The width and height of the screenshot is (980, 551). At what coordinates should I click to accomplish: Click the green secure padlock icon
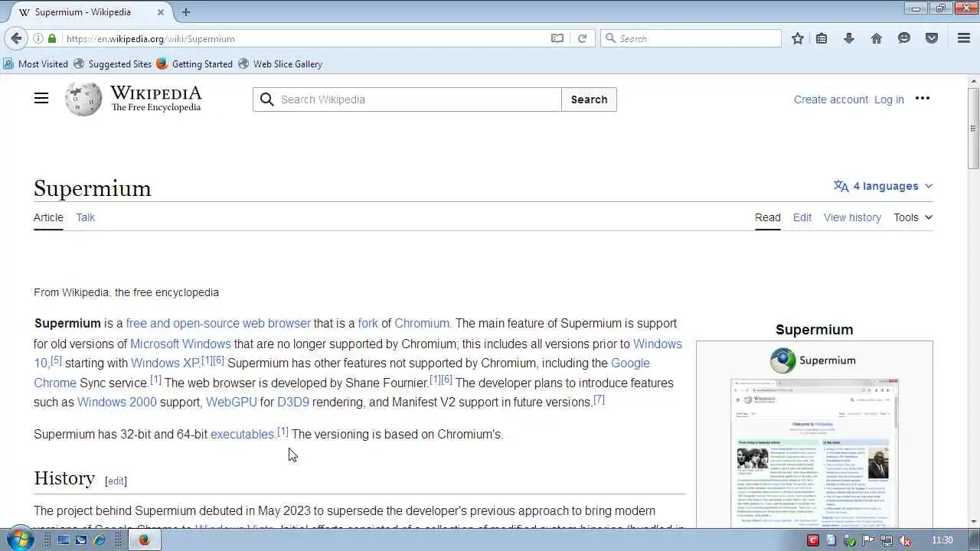[52, 38]
